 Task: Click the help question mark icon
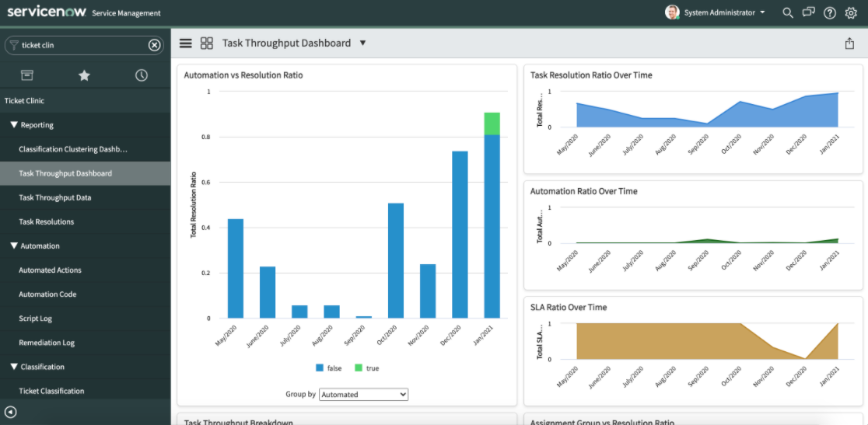pos(830,12)
